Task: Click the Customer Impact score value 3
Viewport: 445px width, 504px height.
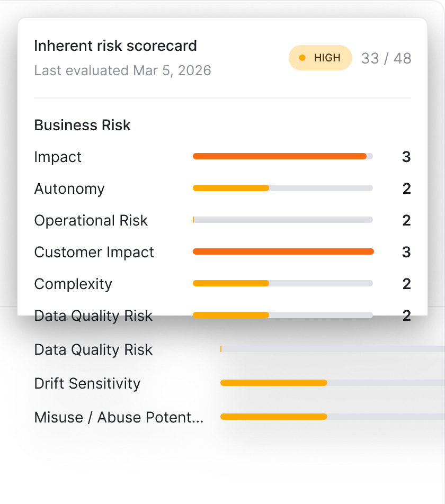Action: point(406,252)
